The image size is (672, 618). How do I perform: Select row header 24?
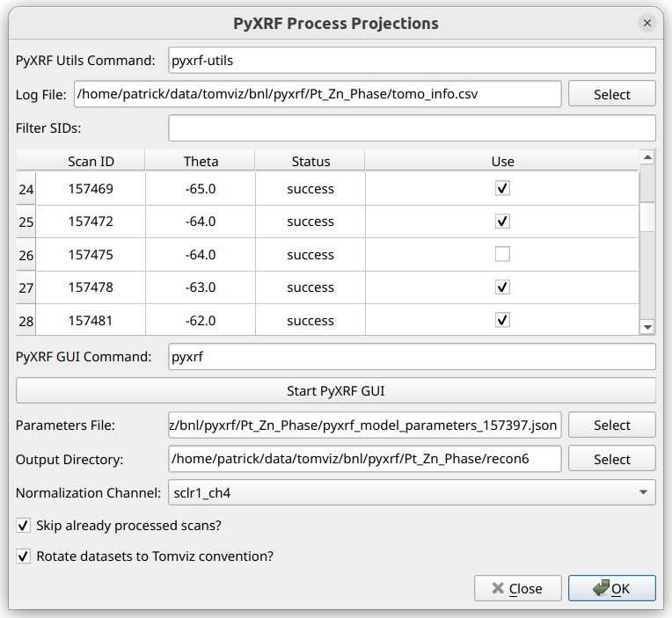click(26, 189)
